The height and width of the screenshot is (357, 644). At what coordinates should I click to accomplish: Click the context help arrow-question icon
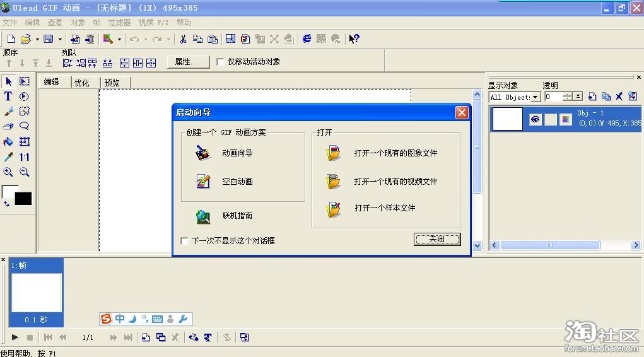tap(354, 39)
